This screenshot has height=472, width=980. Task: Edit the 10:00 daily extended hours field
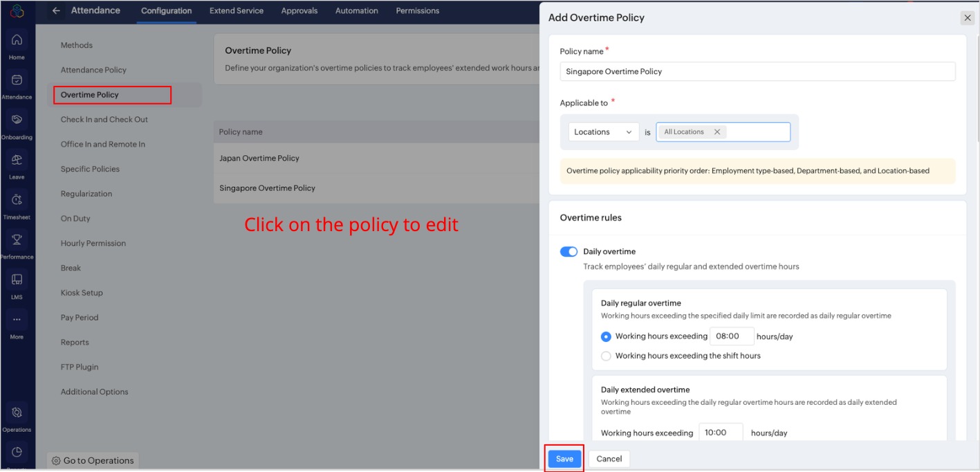click(x=721, y=433)
